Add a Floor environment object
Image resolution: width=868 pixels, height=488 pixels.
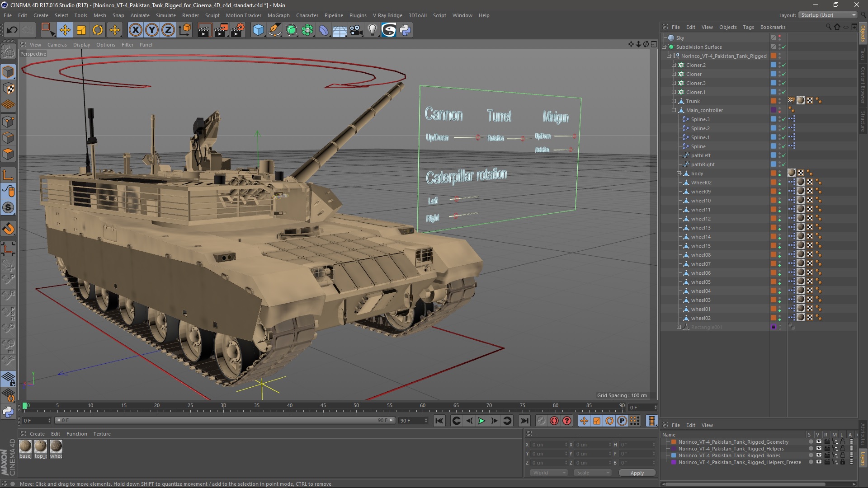pyautogui.click(x=340, y=30)
